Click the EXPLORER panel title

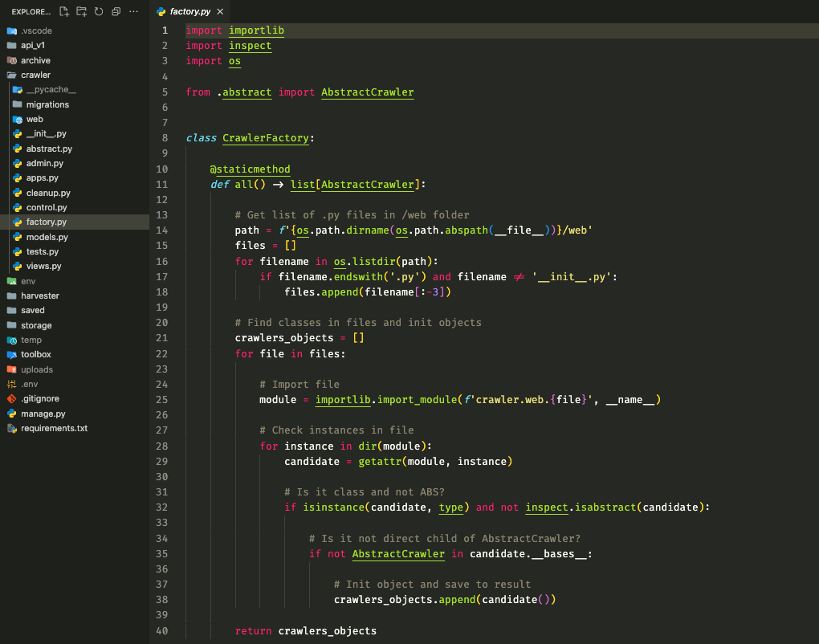click(31, 11)
